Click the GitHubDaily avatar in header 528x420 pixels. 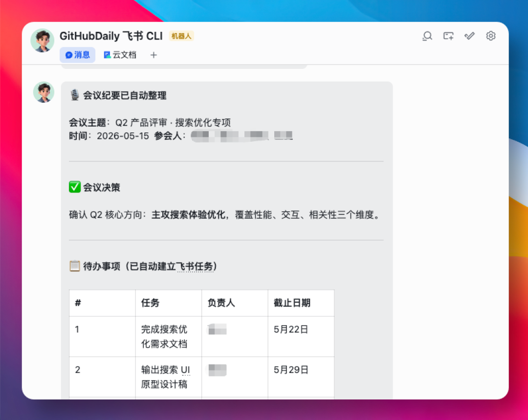click(x=43, y=41)
